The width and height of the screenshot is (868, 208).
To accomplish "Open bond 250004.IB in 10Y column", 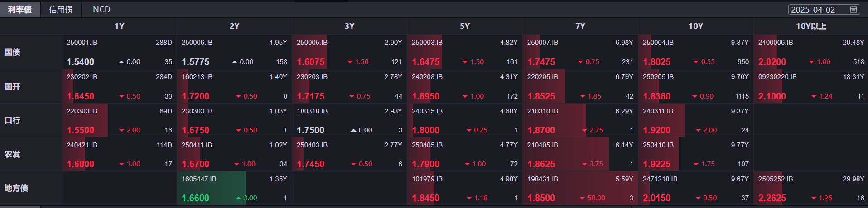I will click(x=658, y=43).
